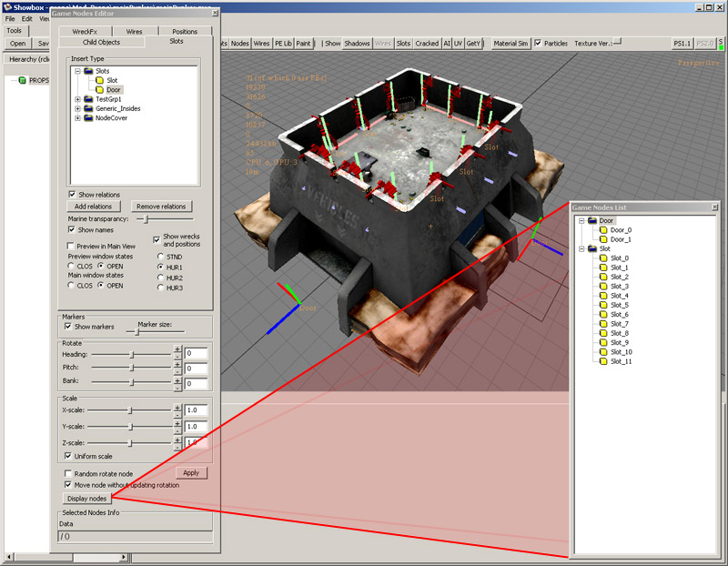Toggle Move node without updating rotation
The height and width of the screenshot is (566, 728).
click(68, 485)
